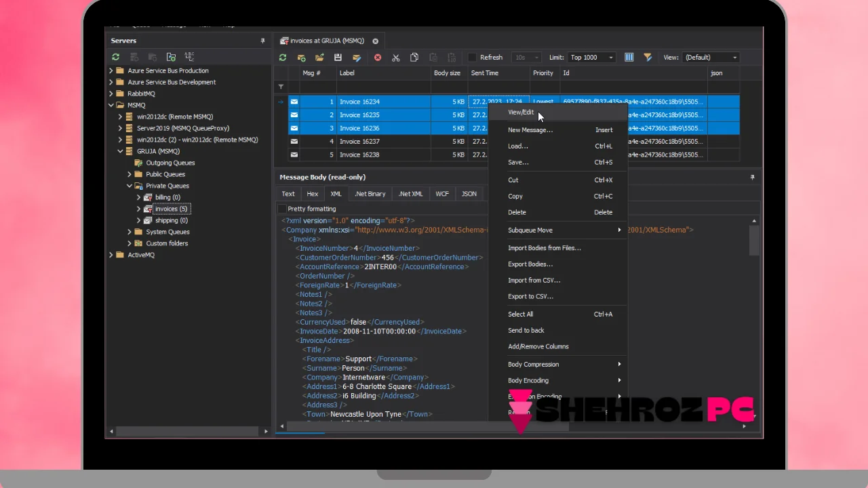868x488 pixels.
Task: Expand the RabbitMQ node
Action: [111, 94]
